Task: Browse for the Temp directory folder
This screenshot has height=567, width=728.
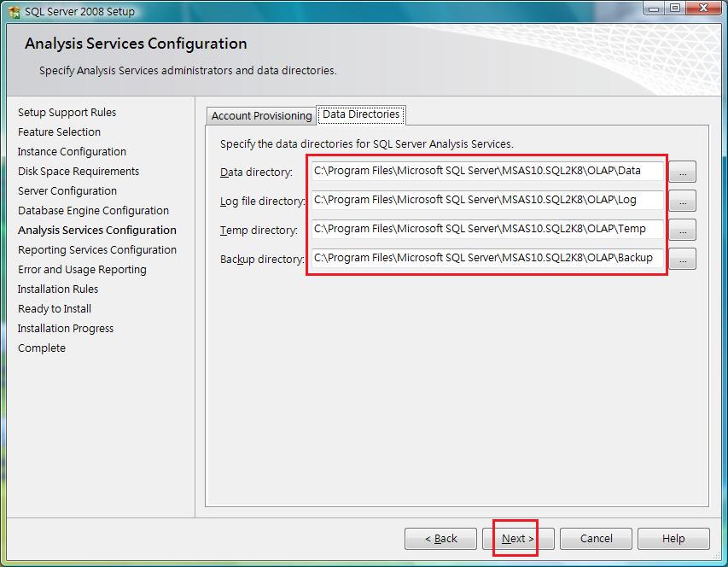Action: click(x=683, y=230)
